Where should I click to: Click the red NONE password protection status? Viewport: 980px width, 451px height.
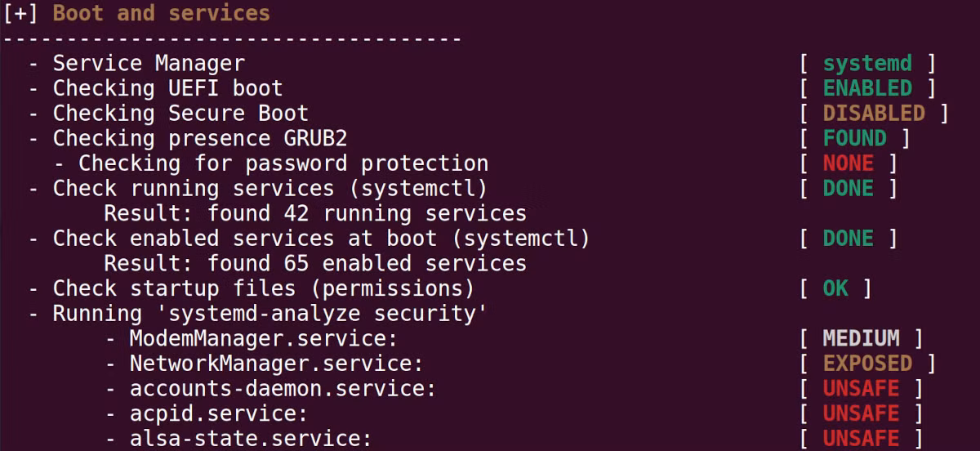click(848, 163)
